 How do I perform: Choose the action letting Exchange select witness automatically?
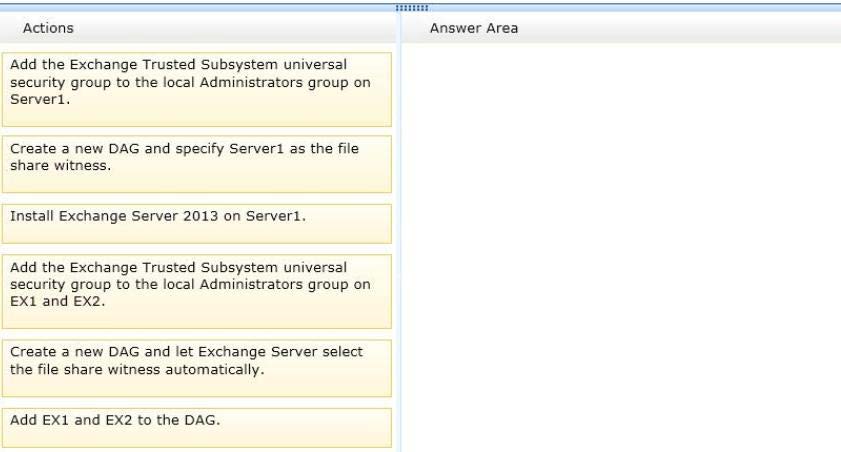[x=197, y=368]
